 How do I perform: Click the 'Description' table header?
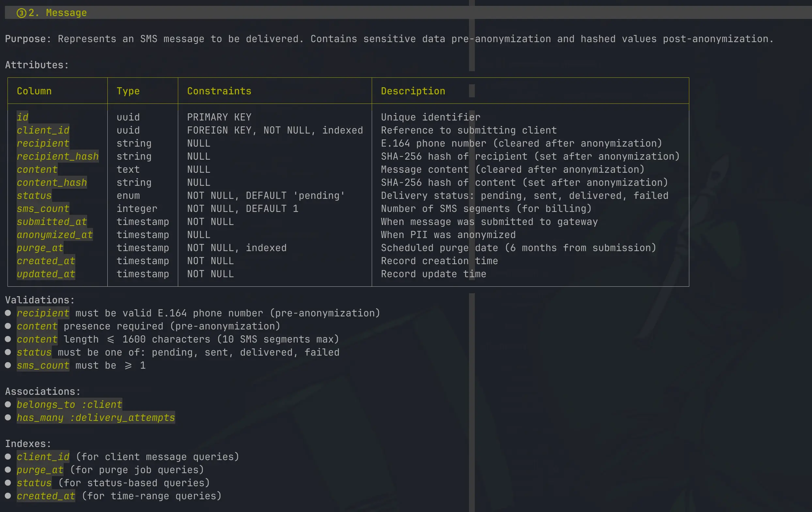(x=413, y=91)
